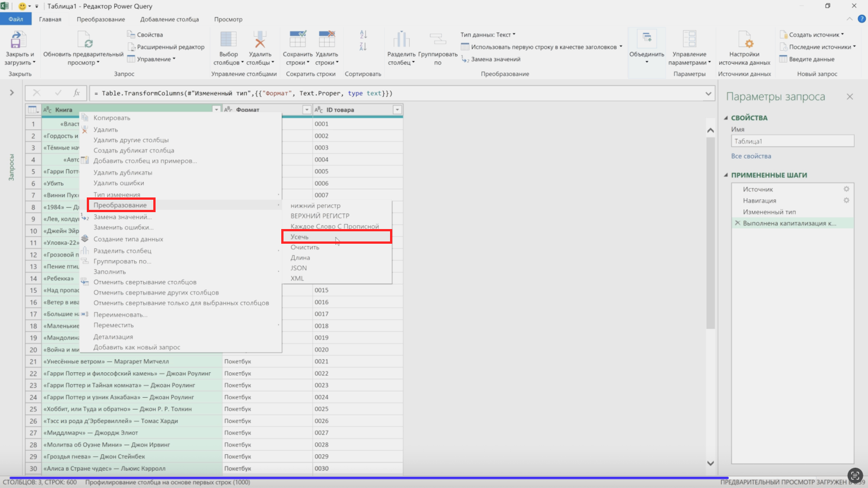Select Усечь in the transform submenu
The width and height of the screenshot is (868, 488).
coord(299,237)
